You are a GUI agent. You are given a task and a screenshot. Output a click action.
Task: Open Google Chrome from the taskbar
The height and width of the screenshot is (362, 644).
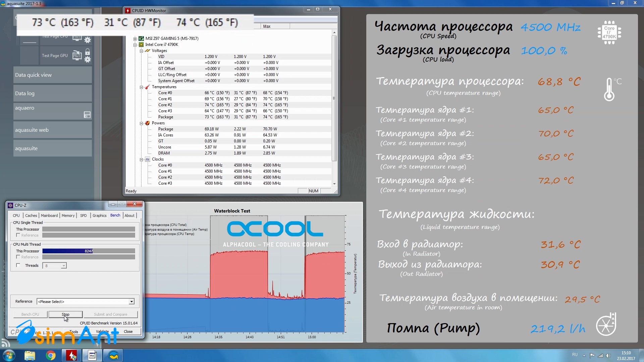tap(51, 355)
